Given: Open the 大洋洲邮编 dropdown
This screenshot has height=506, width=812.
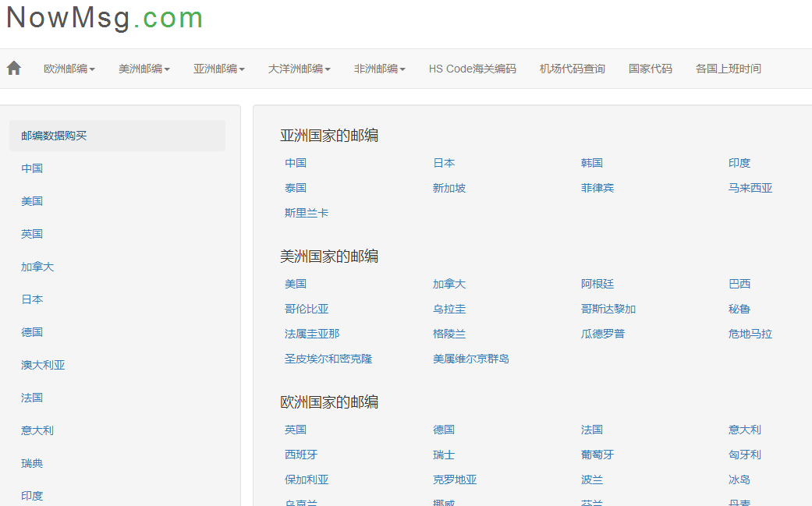Looking at the screenshot, I should pos(300,69).
